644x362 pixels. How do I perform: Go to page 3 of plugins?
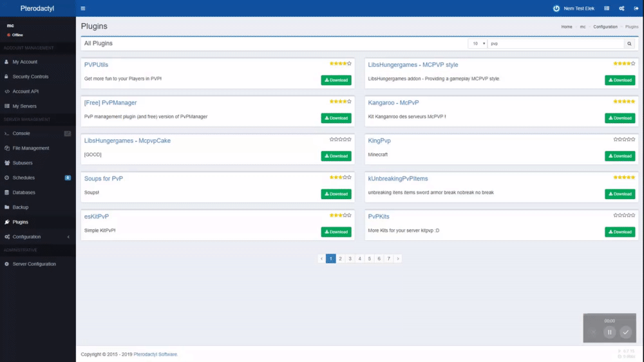tap(350, 258)
